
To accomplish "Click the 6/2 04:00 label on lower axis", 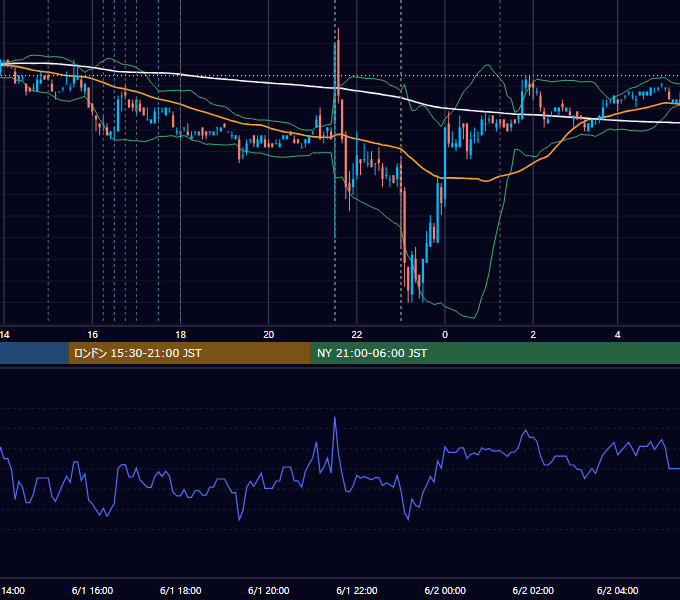I will click(x=618, y=590).
